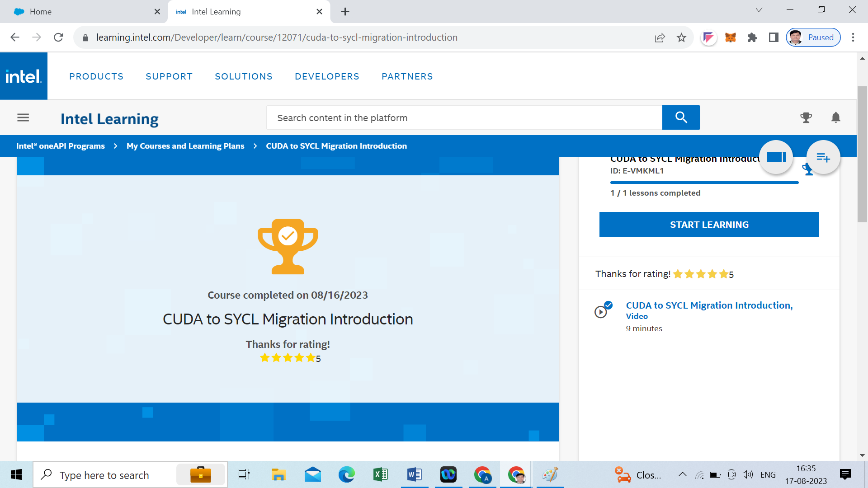Screen dimensions: 868x488
Task: Expand hidden icons in the system tray
Action: [x=683, y=474]
